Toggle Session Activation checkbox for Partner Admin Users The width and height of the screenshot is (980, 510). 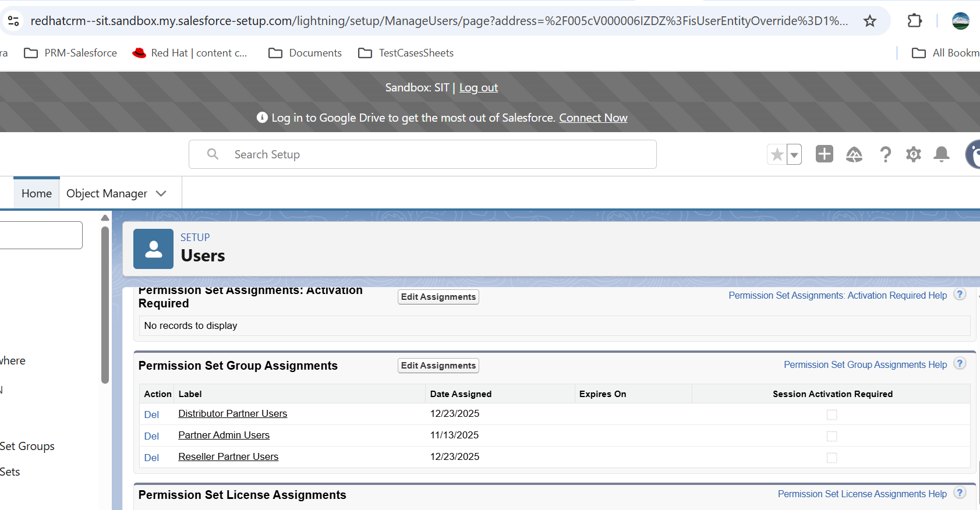point(832,436)
